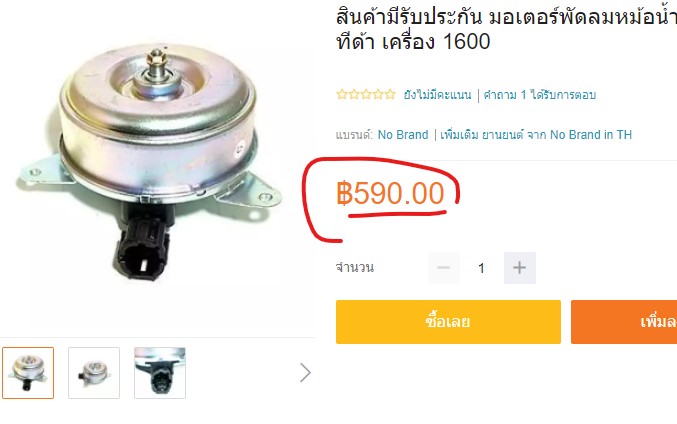Viewport: 677px width, 424px height.
Task: Show next thumbnails with right chevron
Action: click(x=305, y=373)
